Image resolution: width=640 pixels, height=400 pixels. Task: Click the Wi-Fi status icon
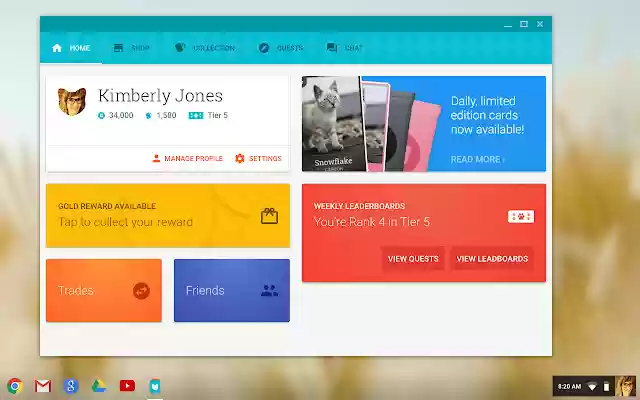coord(592,386)
